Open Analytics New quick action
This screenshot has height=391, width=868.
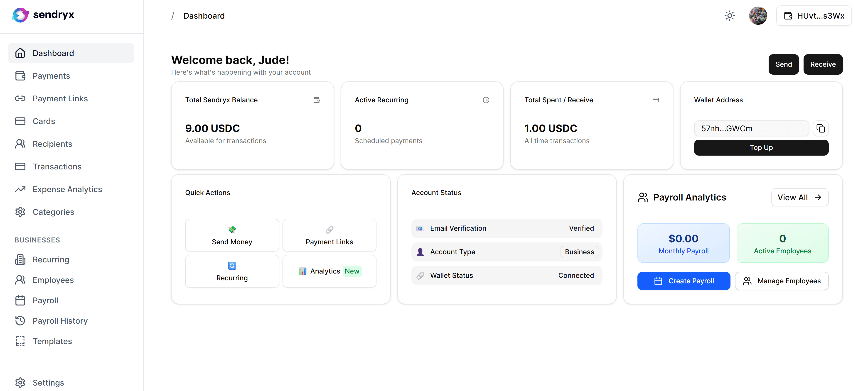pos(329,271)
